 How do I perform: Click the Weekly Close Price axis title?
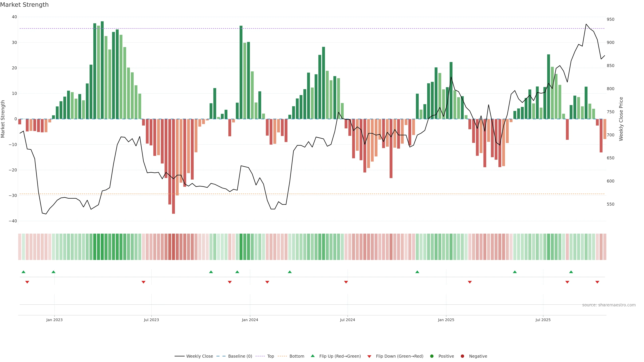(621, 119)
